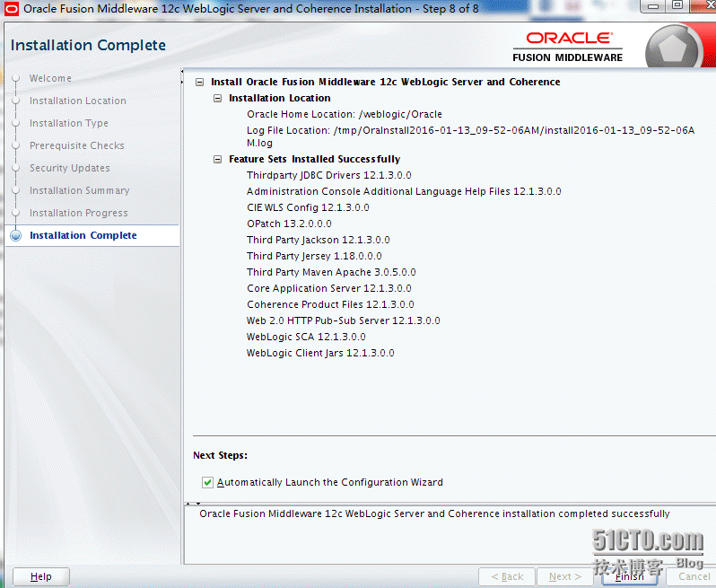Collapse the Install Oracle Fusion Middleware root node
The height and width of the screenshot is (588, 716).
pyautogui.click(x=199, y=83)
